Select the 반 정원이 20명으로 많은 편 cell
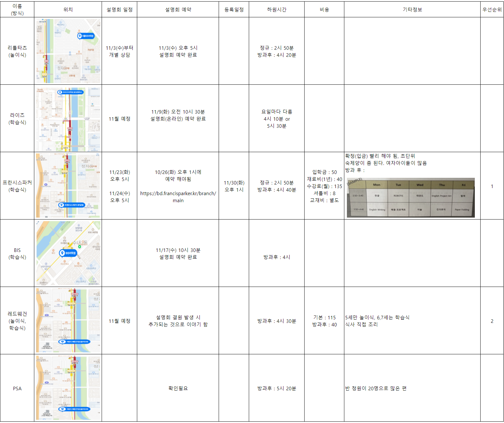This screenshot has height=423, width=504. click(x=412, y=388)
